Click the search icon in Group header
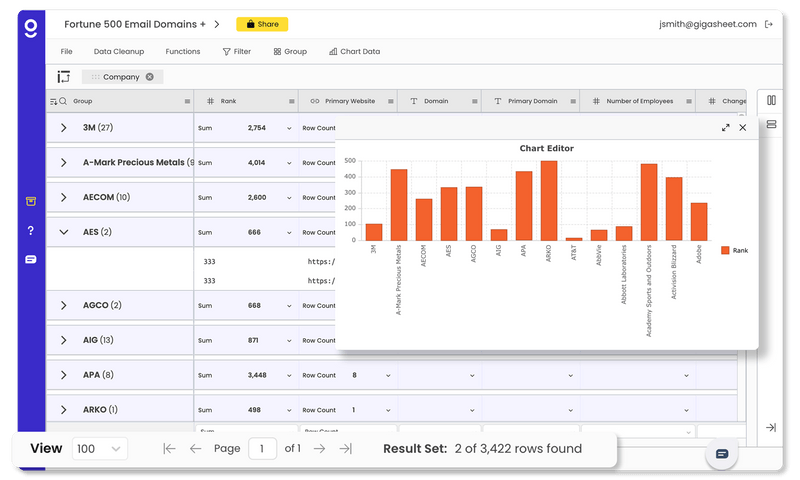 click(x=63, y=101)
